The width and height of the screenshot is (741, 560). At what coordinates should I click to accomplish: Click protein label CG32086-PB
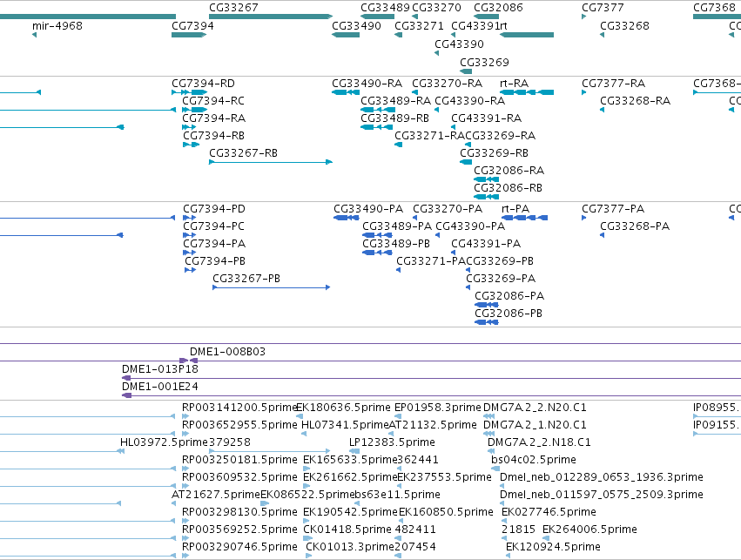(x=509, y=314)
